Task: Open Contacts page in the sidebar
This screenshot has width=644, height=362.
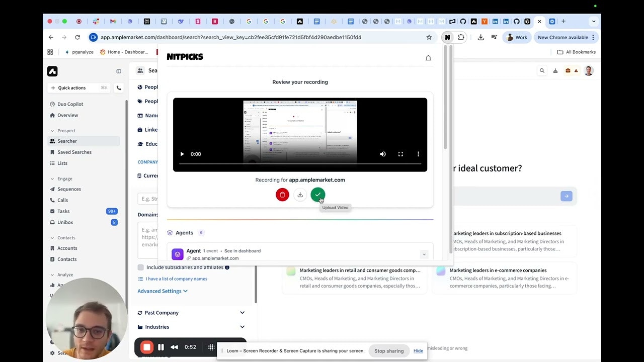Action: [x=67, y=259]
